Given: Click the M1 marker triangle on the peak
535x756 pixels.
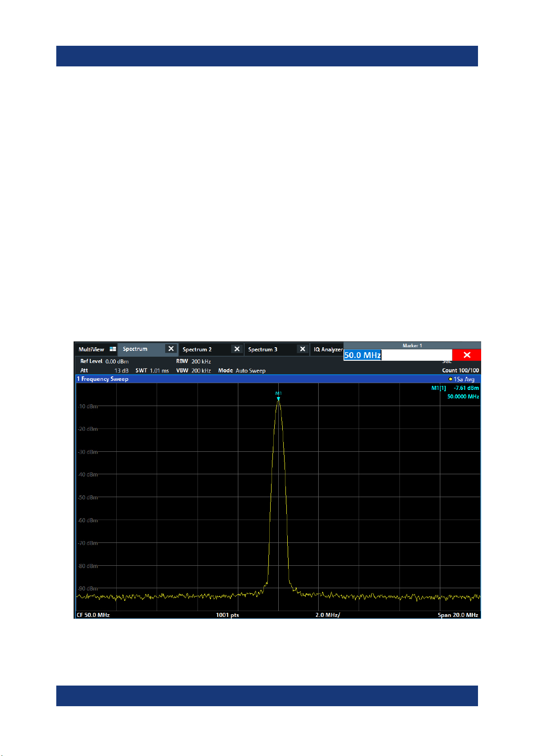Looking at the screenshot, I should [278, 398].
